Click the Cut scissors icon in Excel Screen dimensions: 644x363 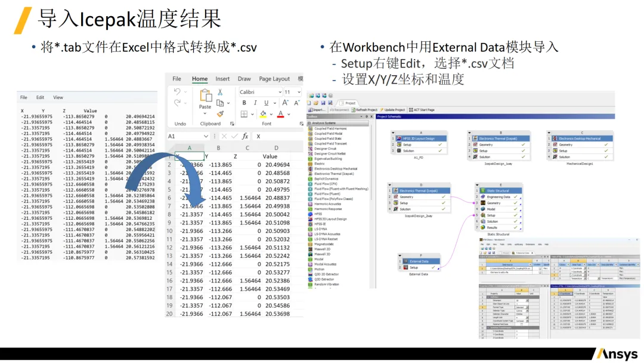click(x=220, y=92)
